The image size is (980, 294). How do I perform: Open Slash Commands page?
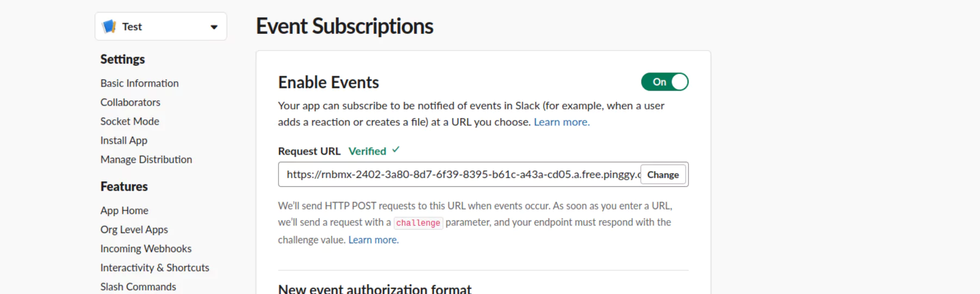138,287
